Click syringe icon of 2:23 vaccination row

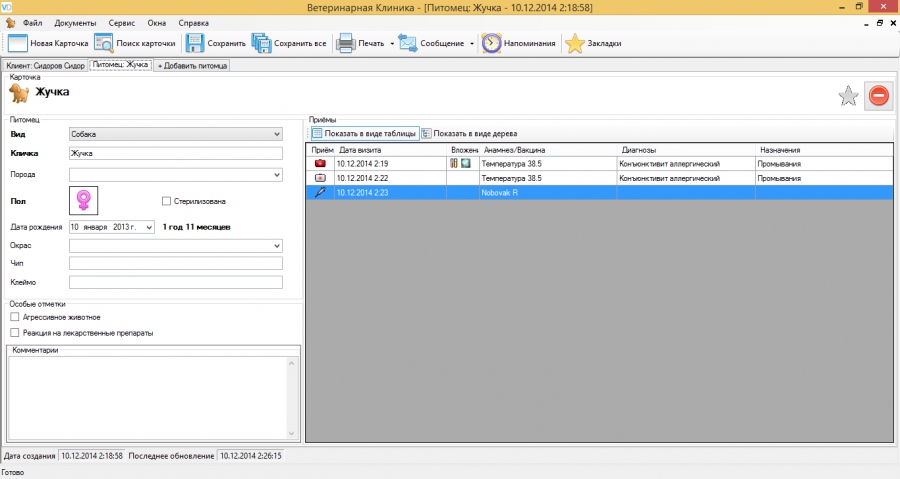pyautogui.click(x=320, y=193)
